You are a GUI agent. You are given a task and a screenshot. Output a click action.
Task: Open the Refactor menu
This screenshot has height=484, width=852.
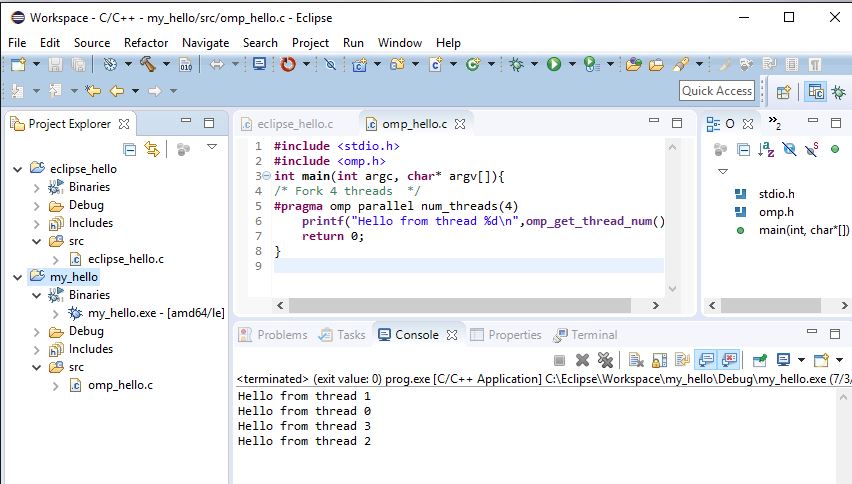pos(146,42)
